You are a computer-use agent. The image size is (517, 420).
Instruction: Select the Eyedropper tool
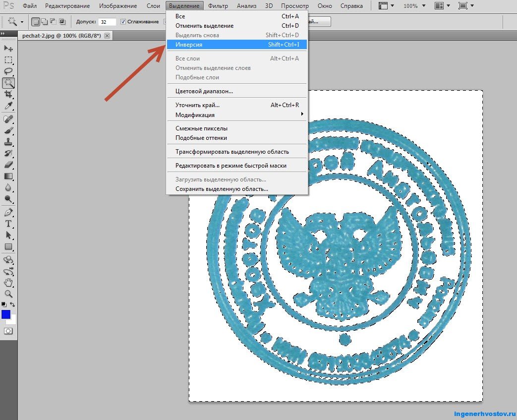[x=8, y=106]
